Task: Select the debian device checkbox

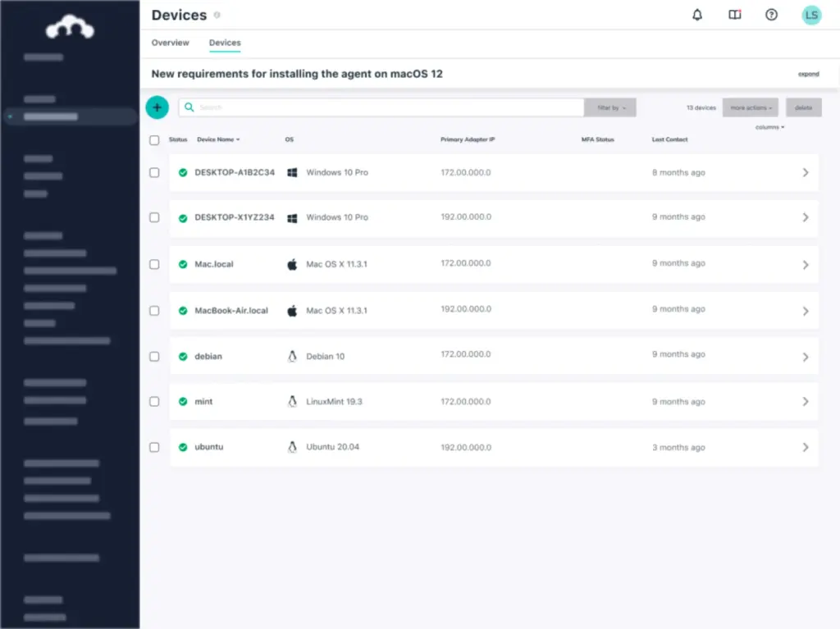Action: [x=154, y=357]
